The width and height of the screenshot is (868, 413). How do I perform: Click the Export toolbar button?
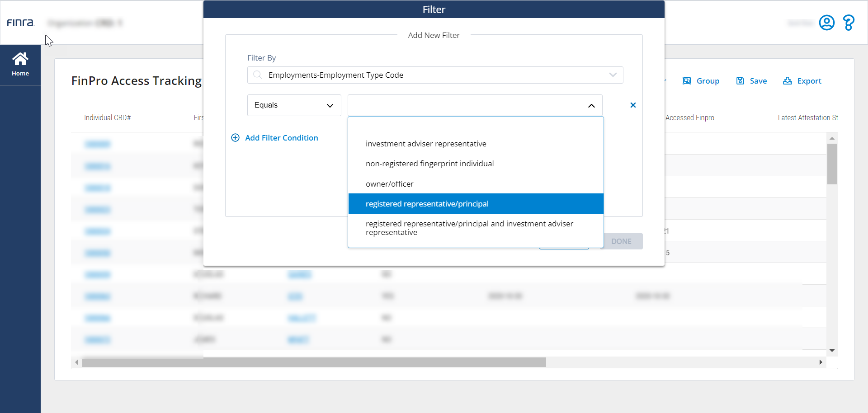point(802,81)
